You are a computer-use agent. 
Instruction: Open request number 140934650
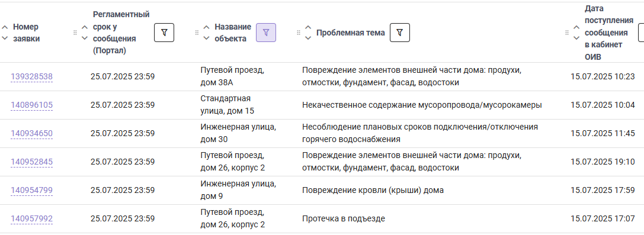coord(31,133)
